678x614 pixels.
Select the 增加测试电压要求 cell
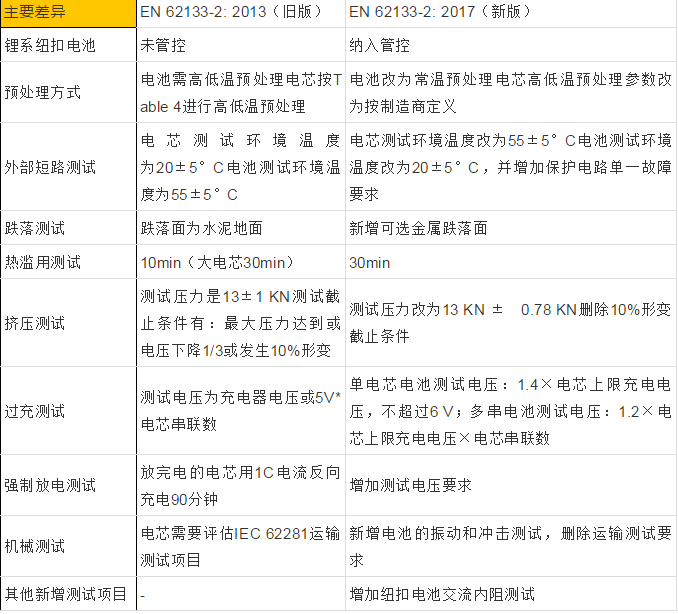pos(411,485)
